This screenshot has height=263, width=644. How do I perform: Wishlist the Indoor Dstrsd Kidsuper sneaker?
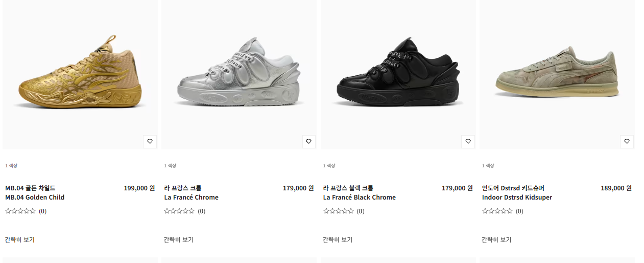tap(627, 142)
